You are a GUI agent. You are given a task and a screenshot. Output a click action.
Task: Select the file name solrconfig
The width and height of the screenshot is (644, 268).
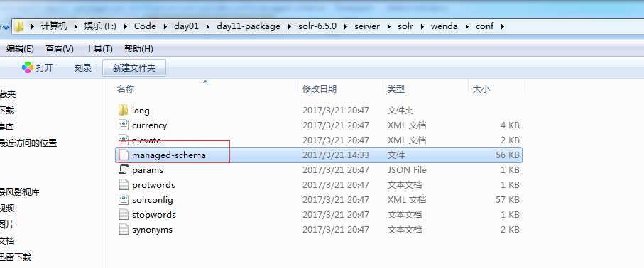click(x=153, y=200)
